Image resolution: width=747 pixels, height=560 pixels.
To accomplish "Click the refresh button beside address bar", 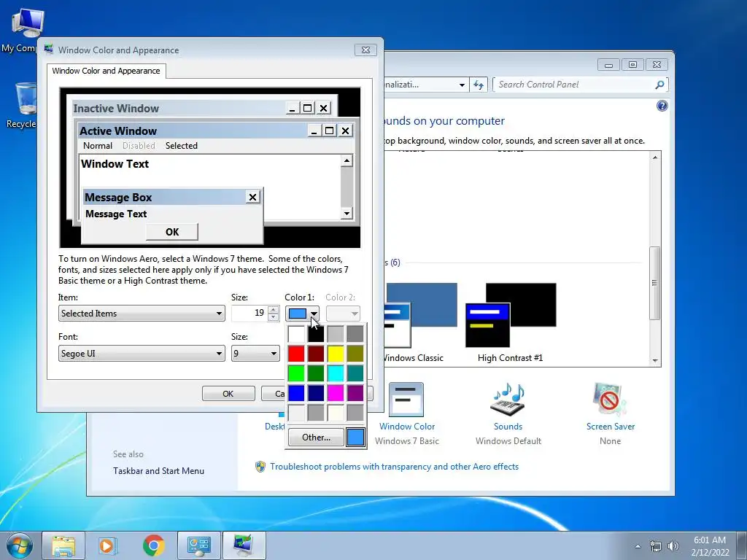I will [479, 85].
